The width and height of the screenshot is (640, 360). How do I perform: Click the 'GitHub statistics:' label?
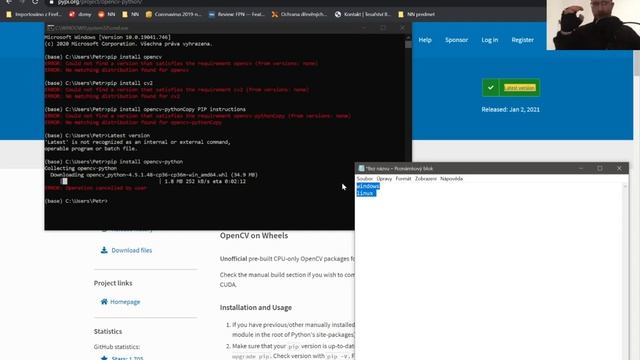(x=117, y=347)
